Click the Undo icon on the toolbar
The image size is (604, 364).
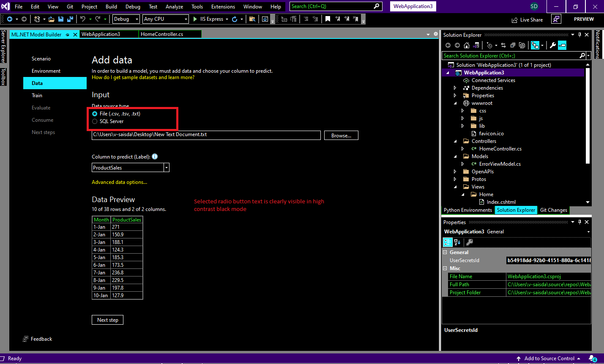[83, 19]
